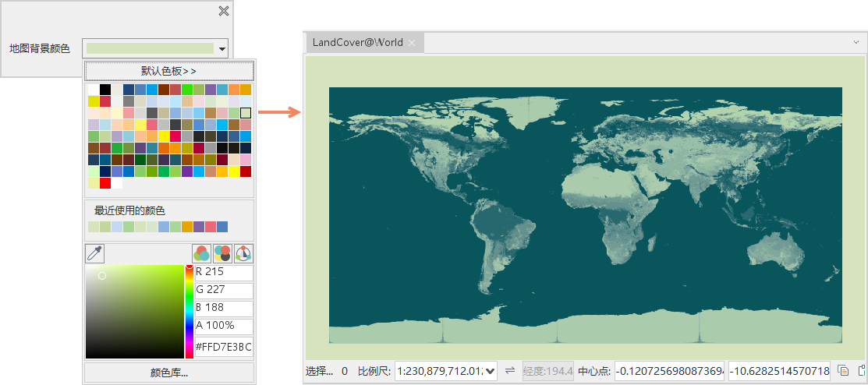Image resolution: width=868 pixels, height=385 pixels.
Task: Click the vertical hue spectrum slider
Action: click(189, 312)
